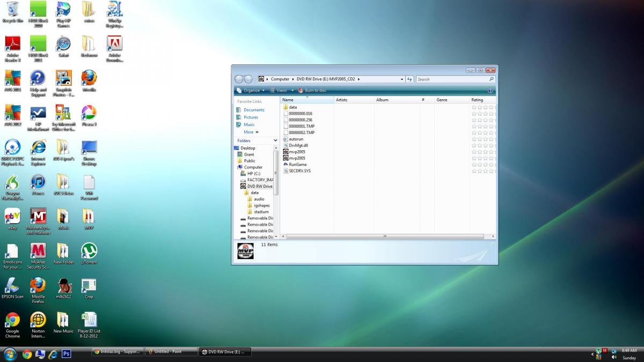Open the RunGame EA launcher file
Image resolution: width=644 pixels, height=362 pixels.
coord(297,165)
